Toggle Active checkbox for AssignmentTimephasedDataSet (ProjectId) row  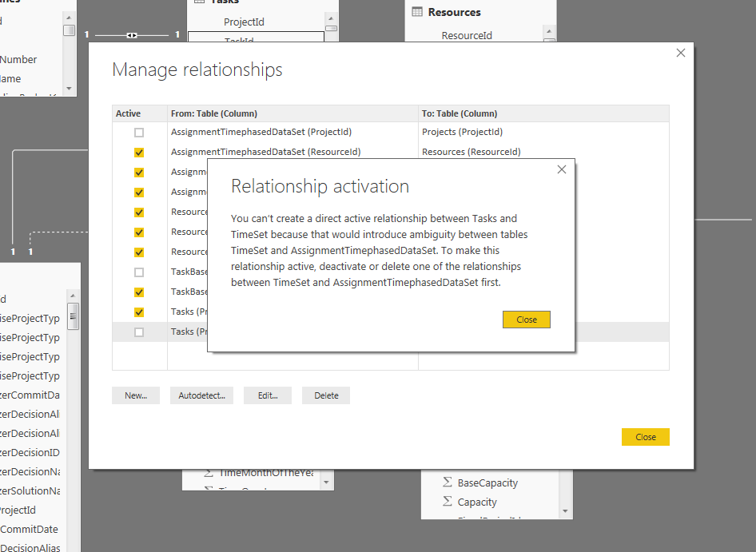point(139,132)
